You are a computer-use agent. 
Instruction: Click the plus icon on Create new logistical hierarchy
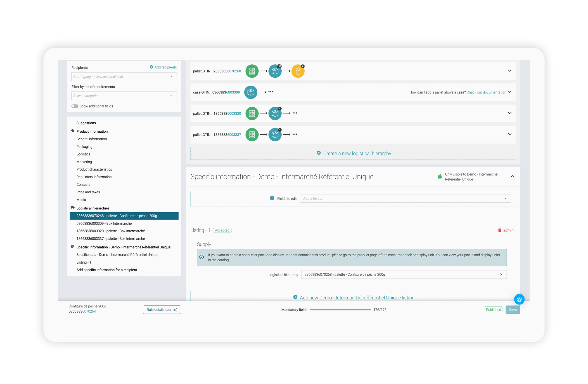pyautogui.click(x=319, y=153)
